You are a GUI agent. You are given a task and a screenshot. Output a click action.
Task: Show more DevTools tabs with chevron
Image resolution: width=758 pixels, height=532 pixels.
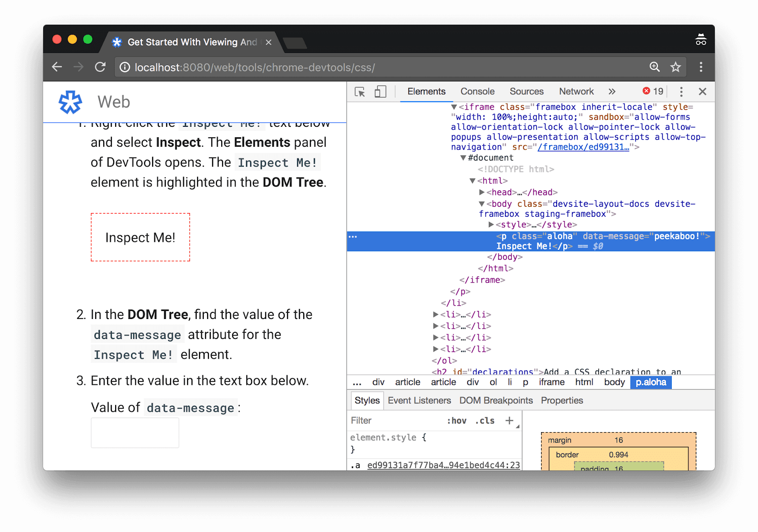(x=612, y=92)
